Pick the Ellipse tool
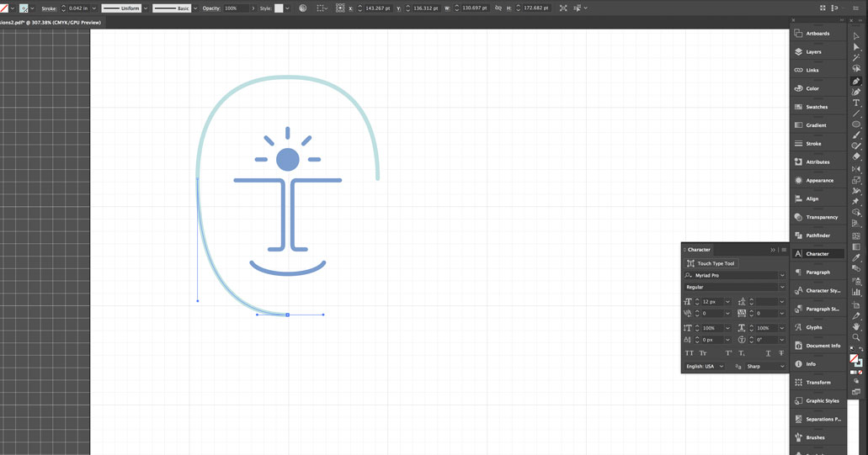 [x=856, y=124]
